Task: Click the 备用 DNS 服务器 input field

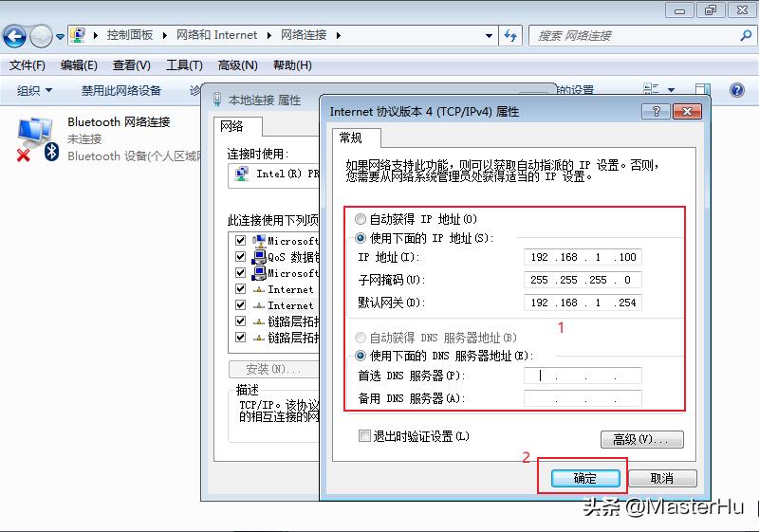Action: pos(583,398)
